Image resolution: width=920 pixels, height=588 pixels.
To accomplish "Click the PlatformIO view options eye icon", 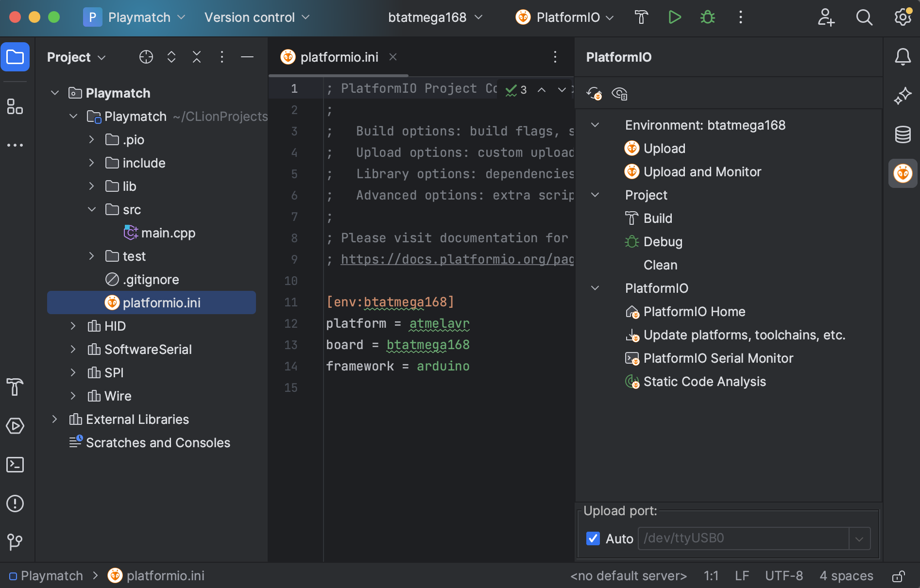I will point(619,93).
